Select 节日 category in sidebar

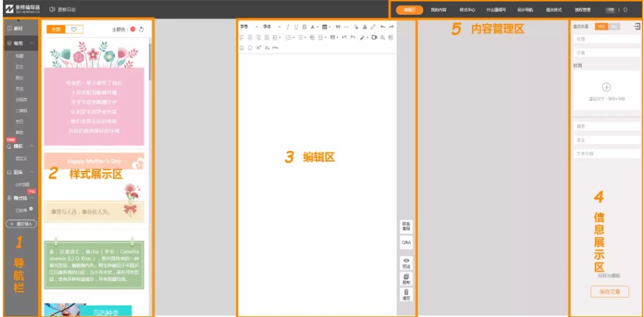pos(20,121)
